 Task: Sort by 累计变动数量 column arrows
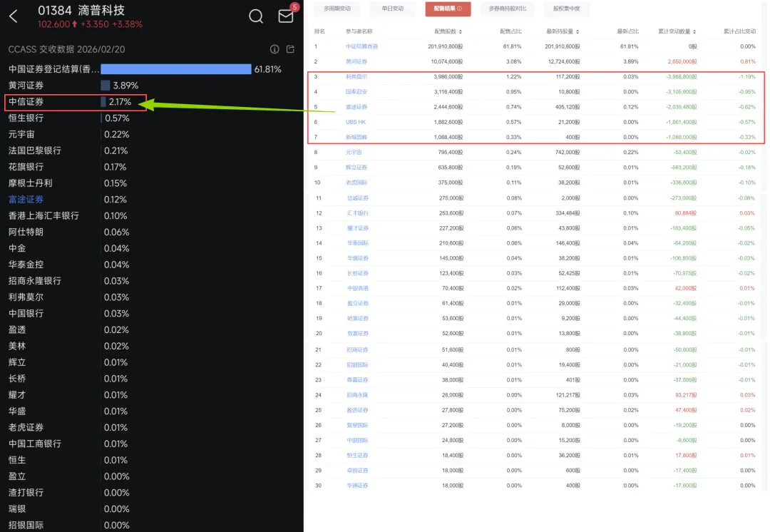694,31
